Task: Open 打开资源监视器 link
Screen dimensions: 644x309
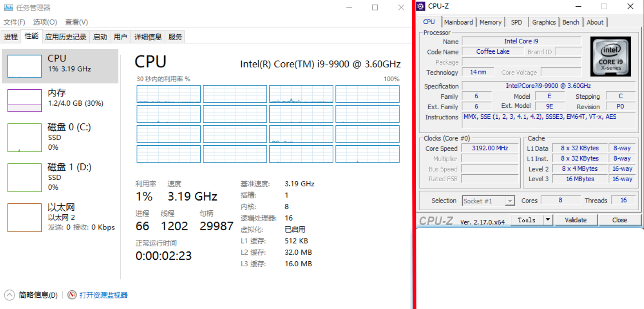Action: [103, 295]
